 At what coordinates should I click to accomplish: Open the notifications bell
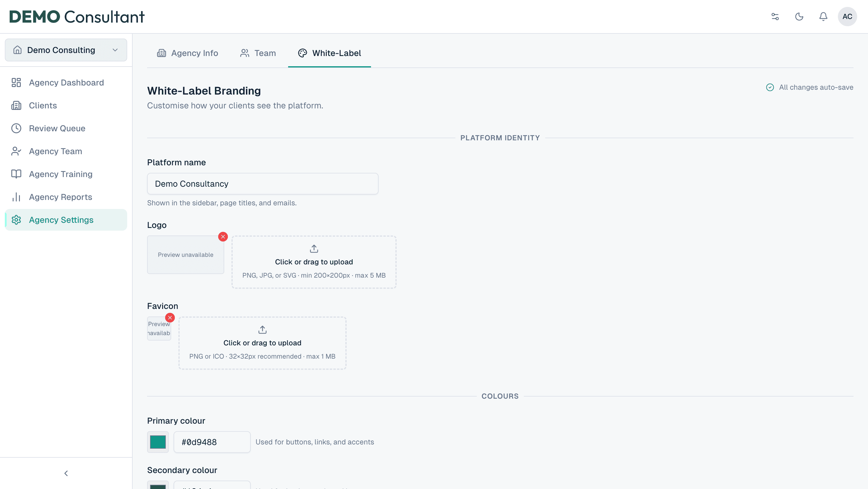823,17
